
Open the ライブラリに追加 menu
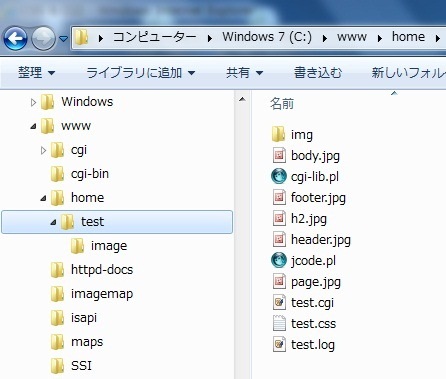140,72
